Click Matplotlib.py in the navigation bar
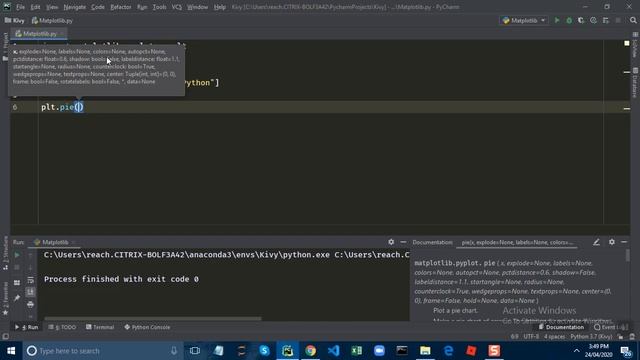Screen dimensions: 640x360 click(52, 20)
